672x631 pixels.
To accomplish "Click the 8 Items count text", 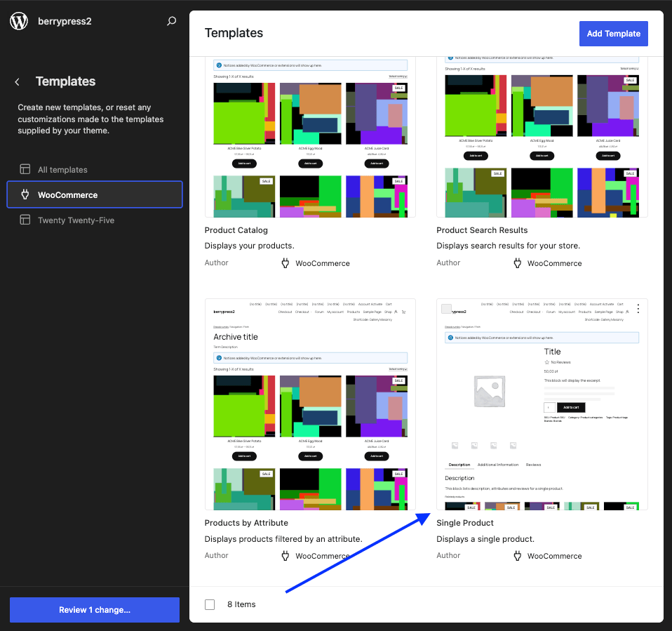I will coord(241,604).
